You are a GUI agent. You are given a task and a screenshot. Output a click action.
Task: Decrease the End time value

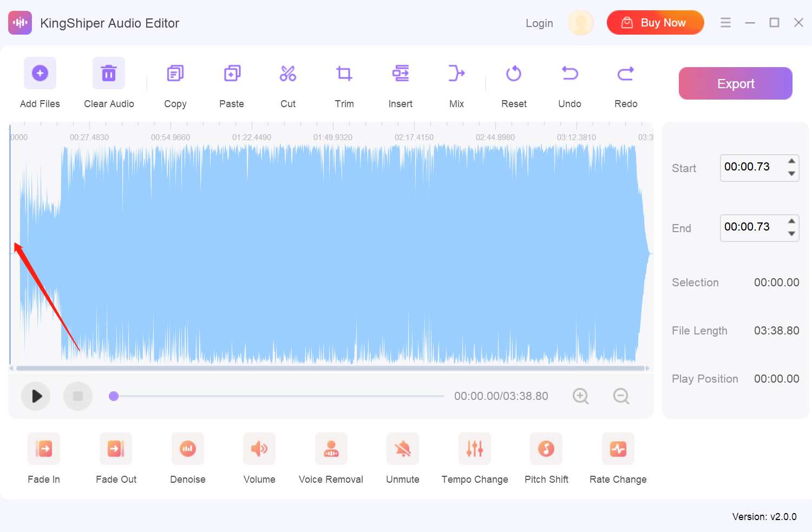point(792,234)
